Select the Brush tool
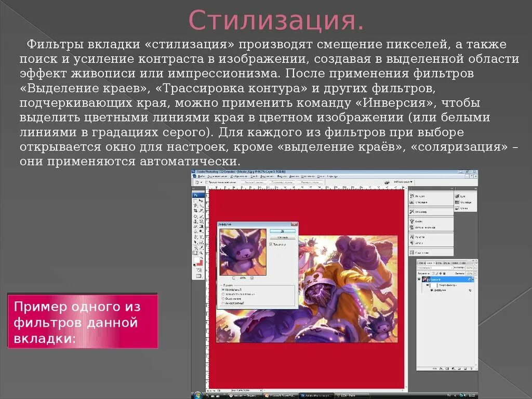The height and width of the screenshot is (399, 532). [201, 216]
